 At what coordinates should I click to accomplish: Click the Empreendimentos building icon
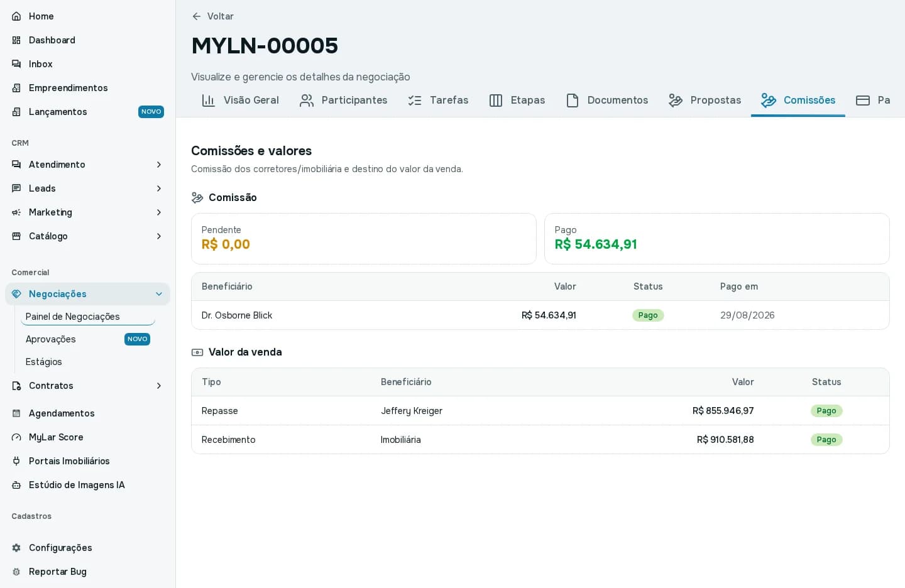point(16,88)
